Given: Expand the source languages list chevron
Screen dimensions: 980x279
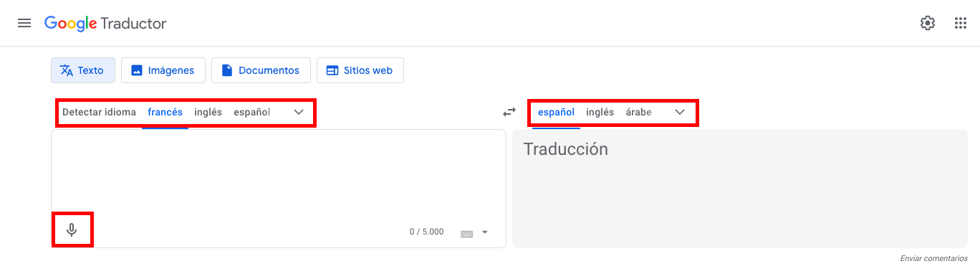Looking at the screenshot, I should point(299,112).
